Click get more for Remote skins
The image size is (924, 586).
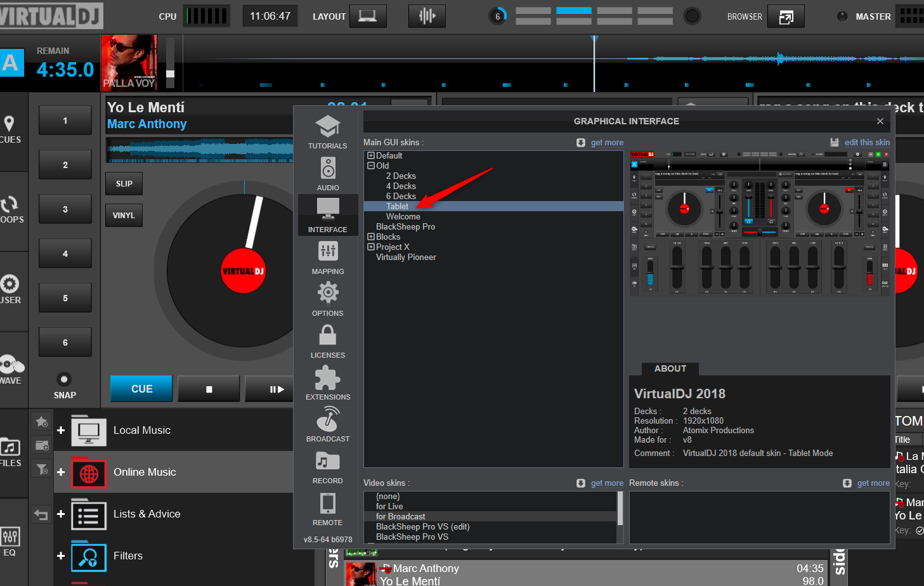[x=873, y=483]
